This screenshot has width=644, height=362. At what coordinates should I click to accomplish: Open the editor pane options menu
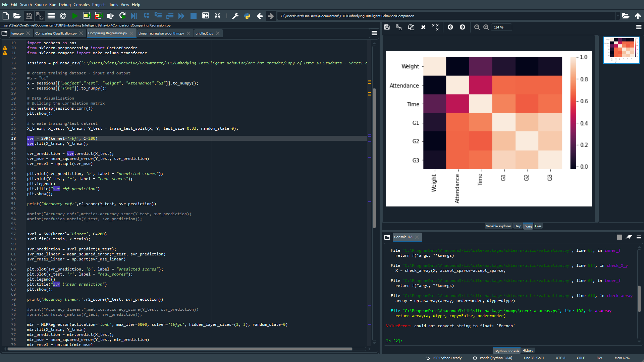click(374, 33)
